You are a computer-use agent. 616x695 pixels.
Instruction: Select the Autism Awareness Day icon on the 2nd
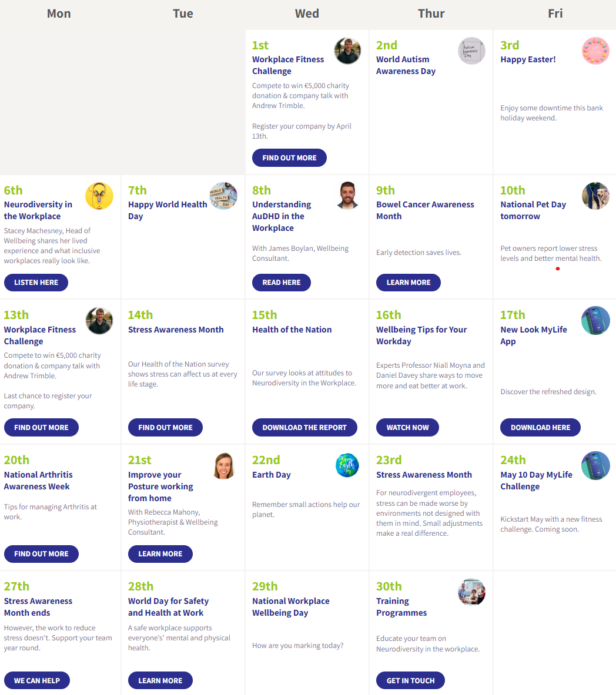471,51
